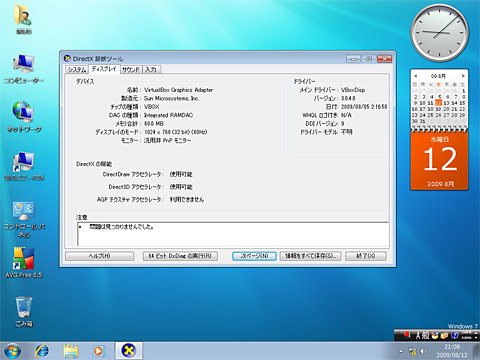Viewport: 480px width, 360px height.
Task: Click 'Sun Microsystems, Inc.' manufacturer text
Action: pos(171,98)
